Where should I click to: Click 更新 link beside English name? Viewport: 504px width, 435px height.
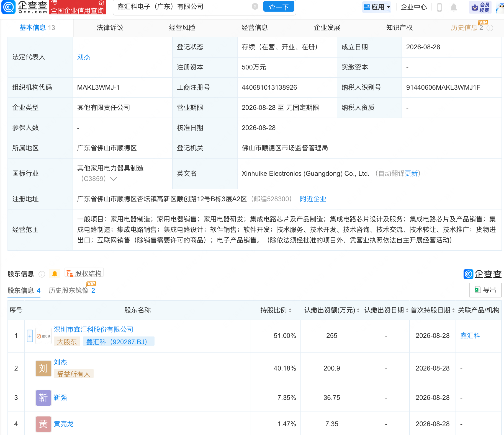pos(411,174)
